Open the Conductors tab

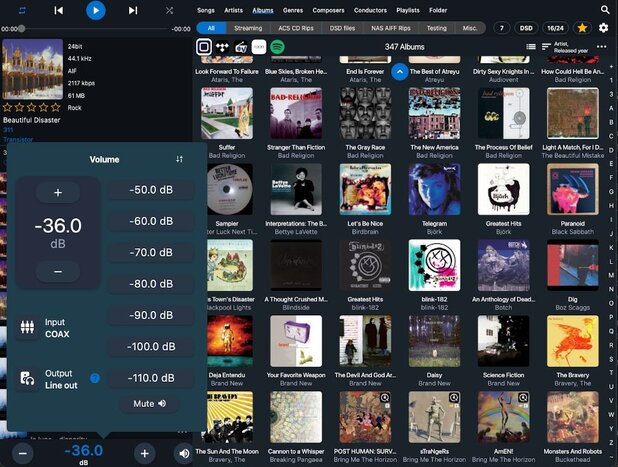point(370,10)
